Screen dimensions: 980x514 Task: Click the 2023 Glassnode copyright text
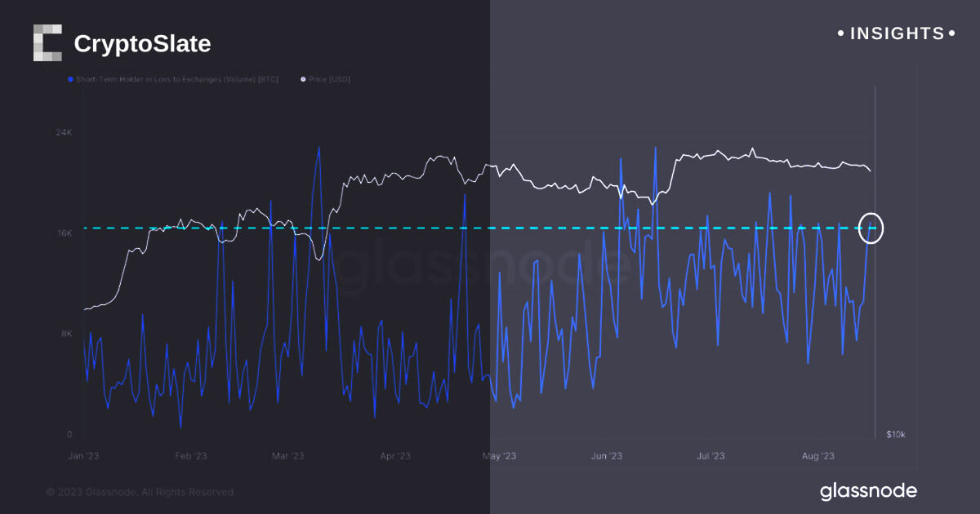tap(140, 492)
